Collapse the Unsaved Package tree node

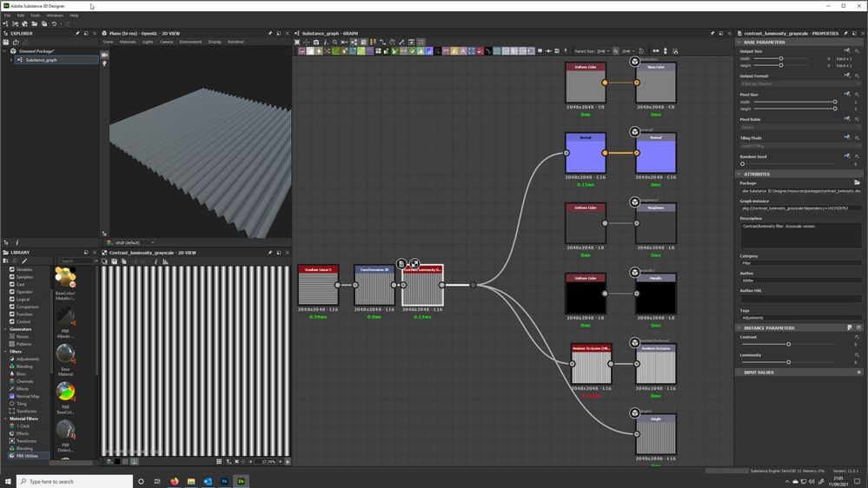(x=5, y=51)
